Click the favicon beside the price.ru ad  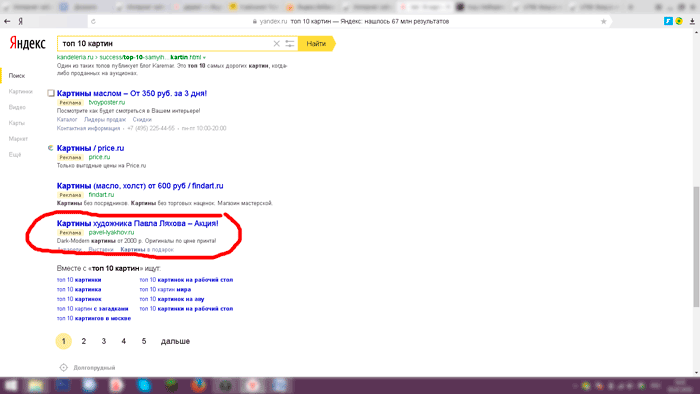coord(51,148)
